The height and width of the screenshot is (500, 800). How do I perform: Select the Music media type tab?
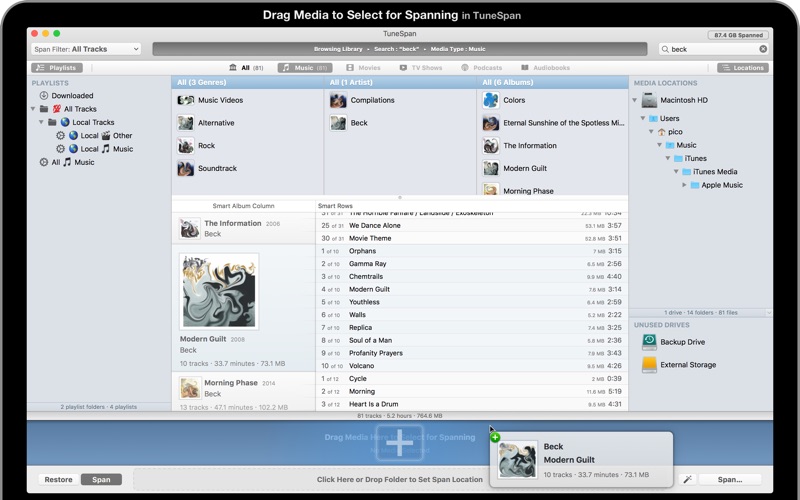[305, 68]
